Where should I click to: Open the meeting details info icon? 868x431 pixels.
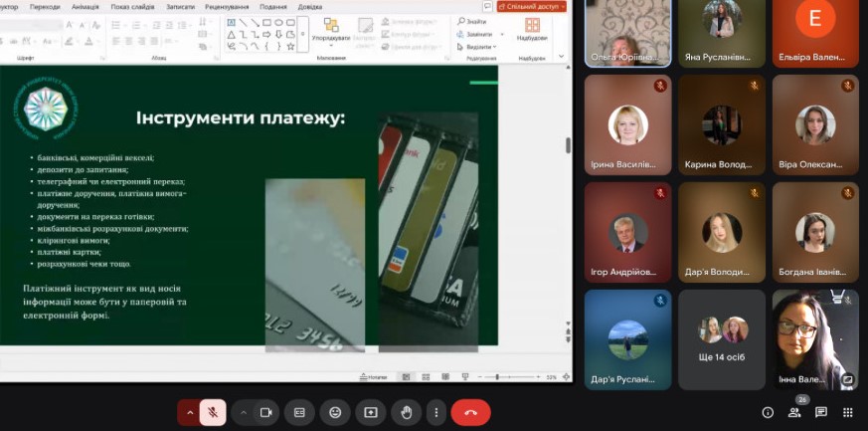[768, 412]
